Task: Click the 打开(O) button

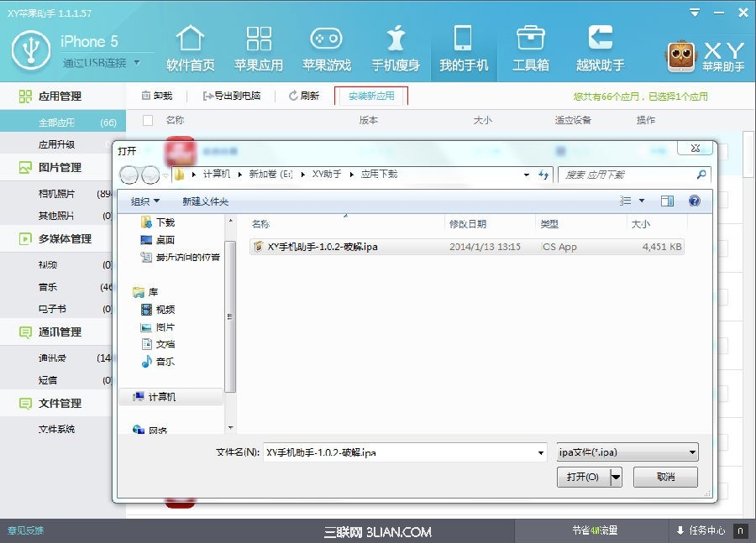Action: (x=583, y=477)
